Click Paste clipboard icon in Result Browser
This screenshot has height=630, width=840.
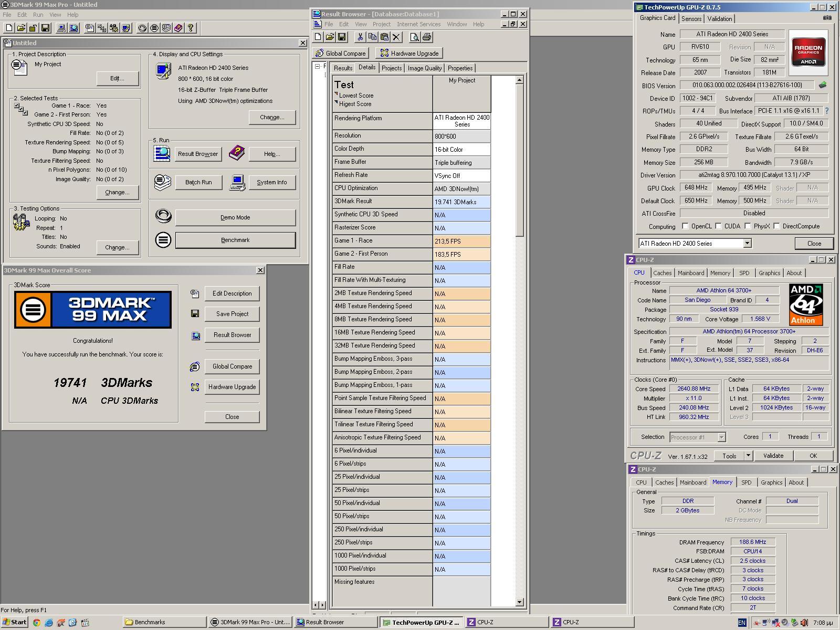tap(384, 37)
